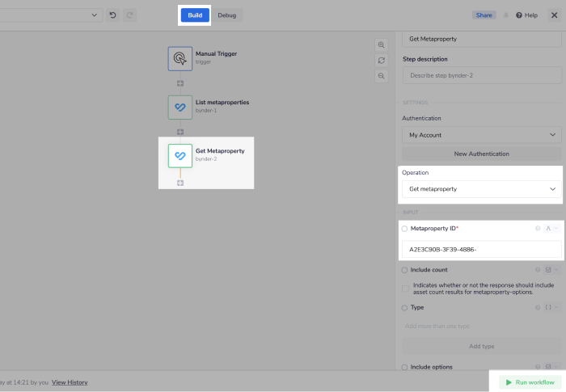Switch to the Debug tab
The image size is (566, 392).
pos(227,15)
